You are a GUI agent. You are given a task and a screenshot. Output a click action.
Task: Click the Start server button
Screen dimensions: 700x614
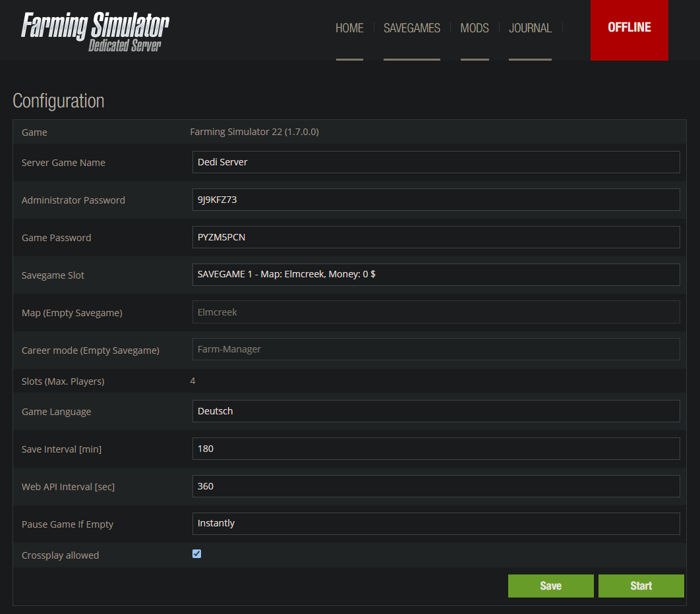click(x=641, y=586)
